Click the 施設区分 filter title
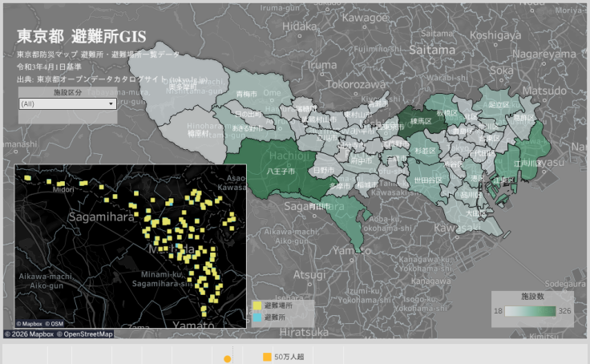This screenshot has height=364, width=590. [67, 92]
